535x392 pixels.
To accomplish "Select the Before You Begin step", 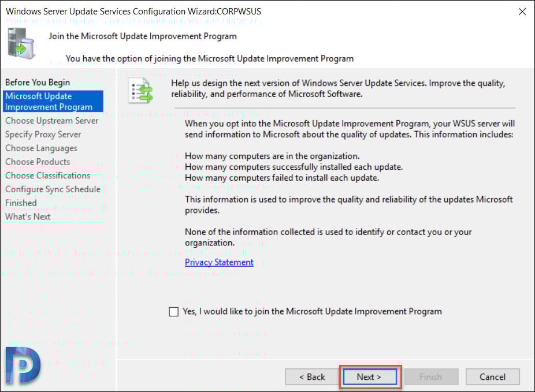I will [38, 83].
